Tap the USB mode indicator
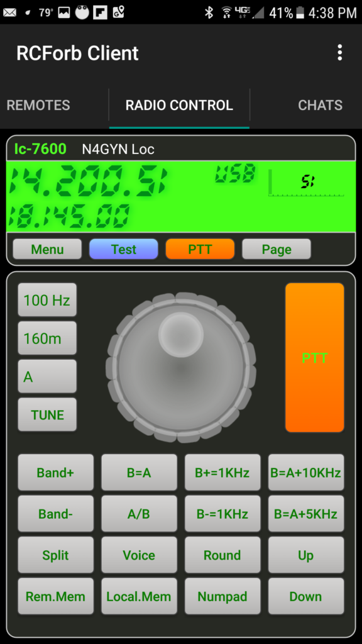The image size is (362, 644). (x=234, y=174)
